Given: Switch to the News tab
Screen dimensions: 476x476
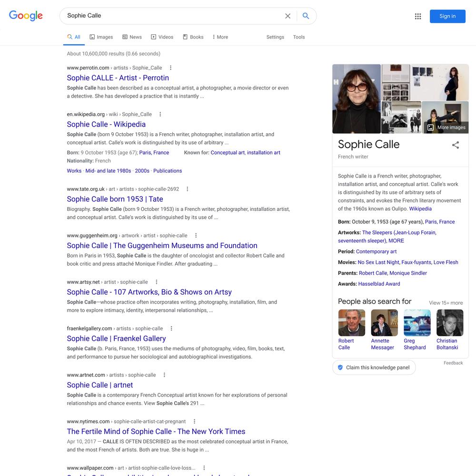Looking at the screenshot, I should 132,37.
